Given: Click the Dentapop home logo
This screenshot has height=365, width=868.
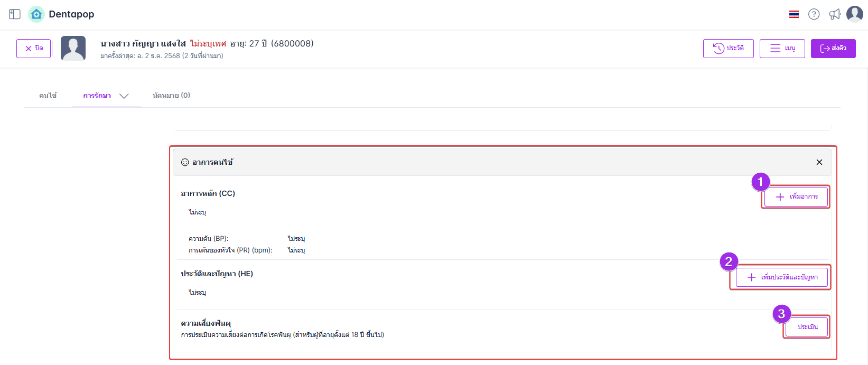Looking at the screenshot, I should pos(36,14).
